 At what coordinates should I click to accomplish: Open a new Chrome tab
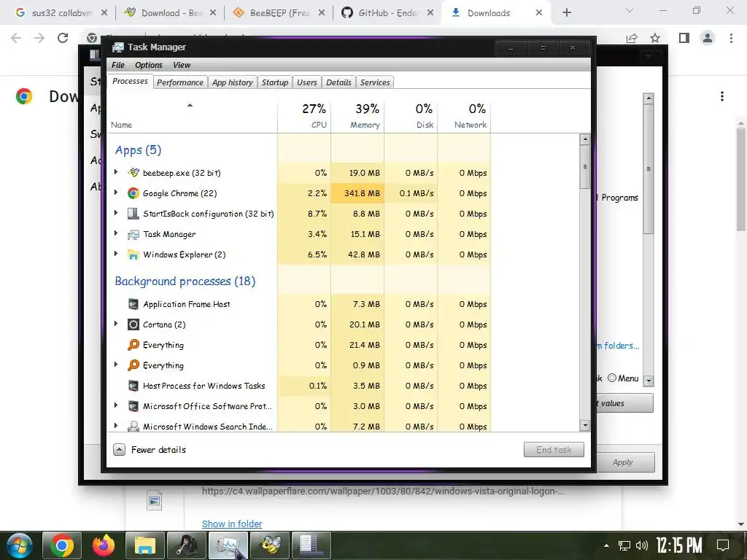[x=566, y=13]
